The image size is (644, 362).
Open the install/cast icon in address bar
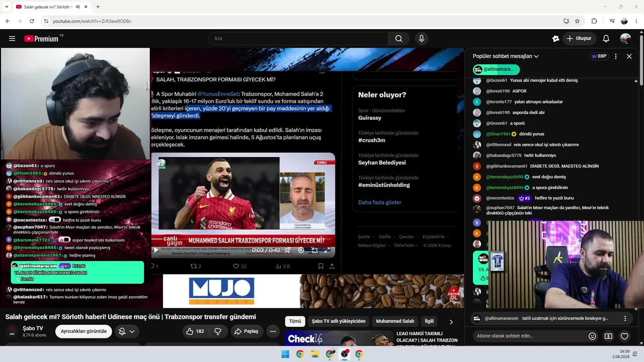pos(566,21)
